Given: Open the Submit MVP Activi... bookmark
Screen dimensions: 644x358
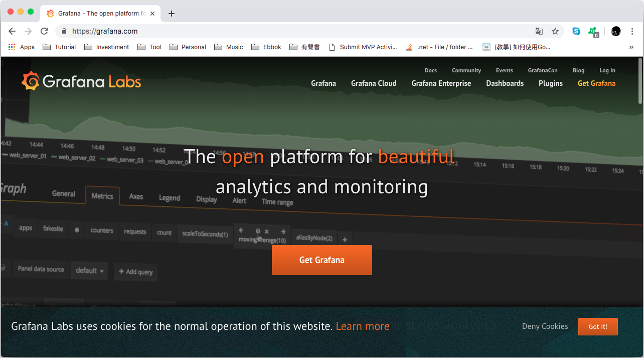Looking at the screenshot, I should (x=363, y=47).
